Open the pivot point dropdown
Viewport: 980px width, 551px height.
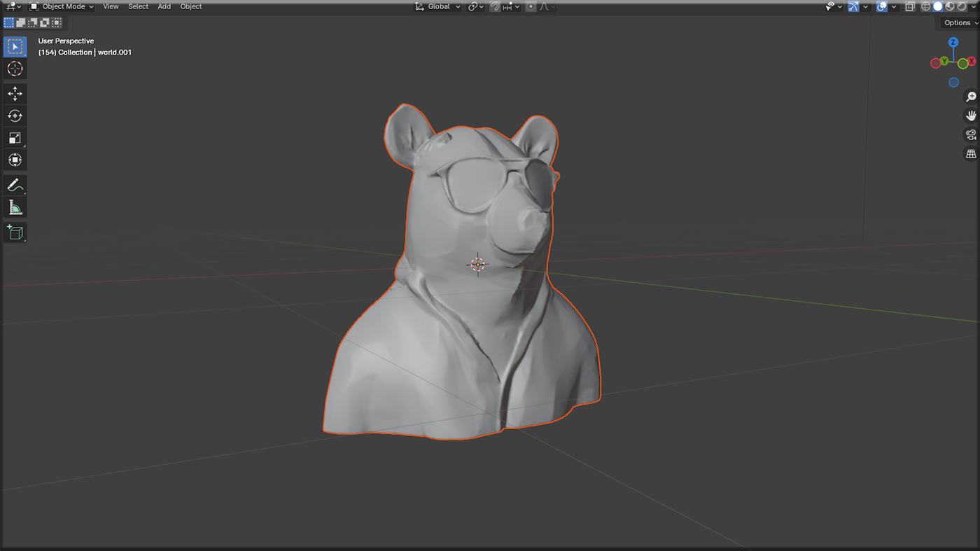[x=475, y=6]
